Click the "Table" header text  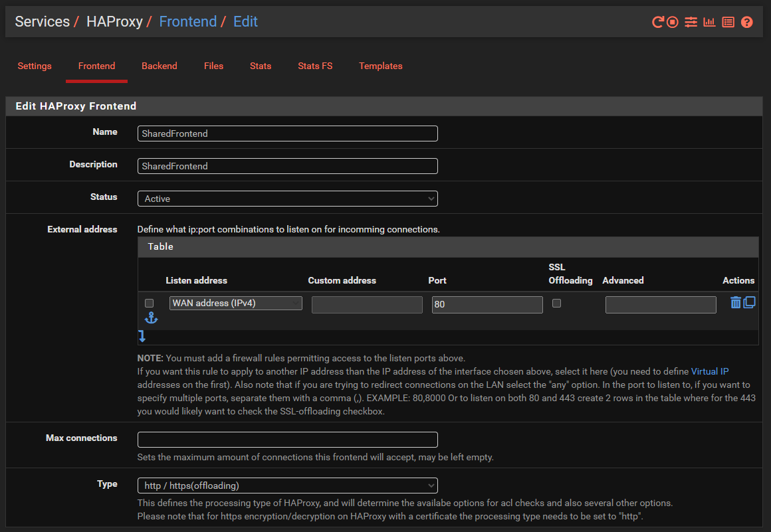(x=160, y=246)
